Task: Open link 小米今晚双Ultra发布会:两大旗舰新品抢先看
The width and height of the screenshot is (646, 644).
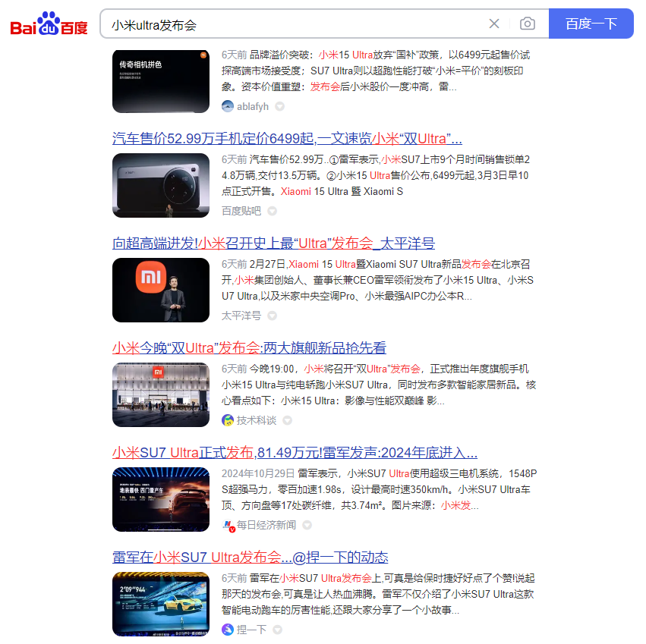Action: pyautogui.click(x=249, y=347)
